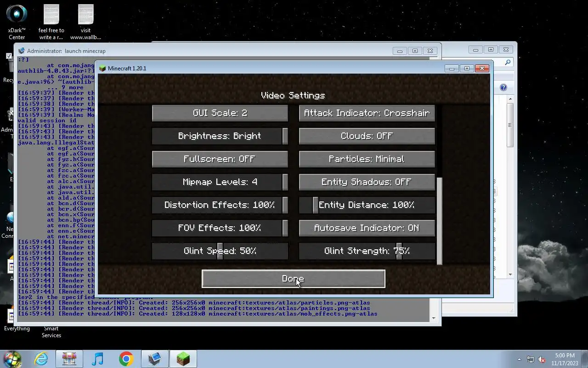This screenshot has height=368, width=588.
Task: Maximize the Minecraft 1.20.1 window
Action: [467, 68]
